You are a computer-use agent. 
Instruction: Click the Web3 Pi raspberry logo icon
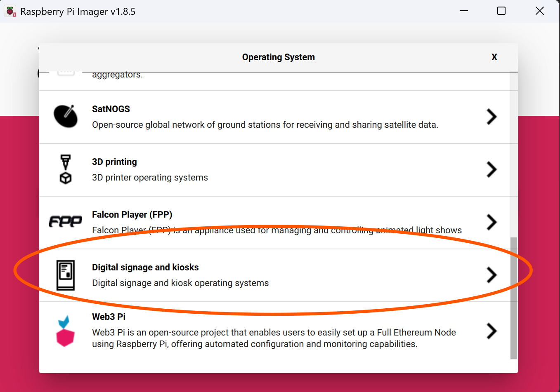(65, 331)
